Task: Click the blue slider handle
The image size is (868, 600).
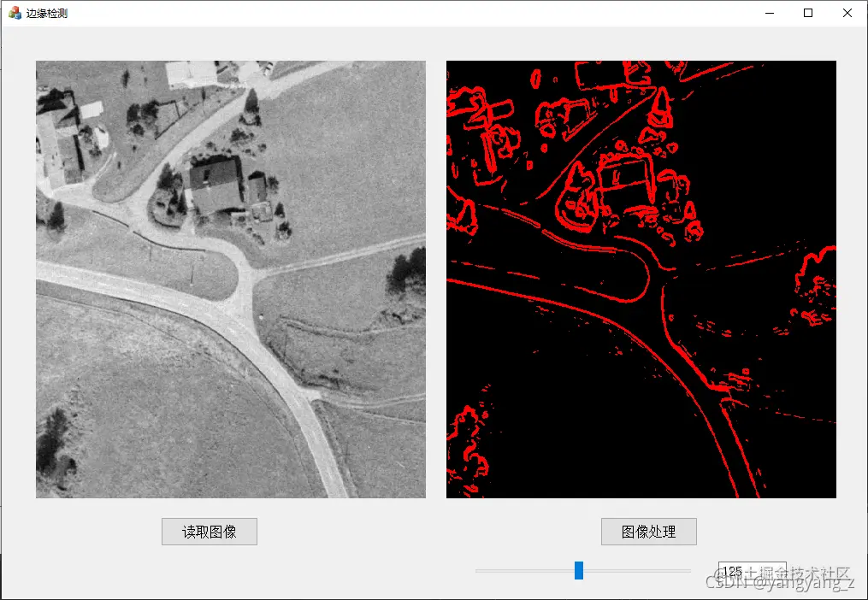Action: click(x=580, y=570)
